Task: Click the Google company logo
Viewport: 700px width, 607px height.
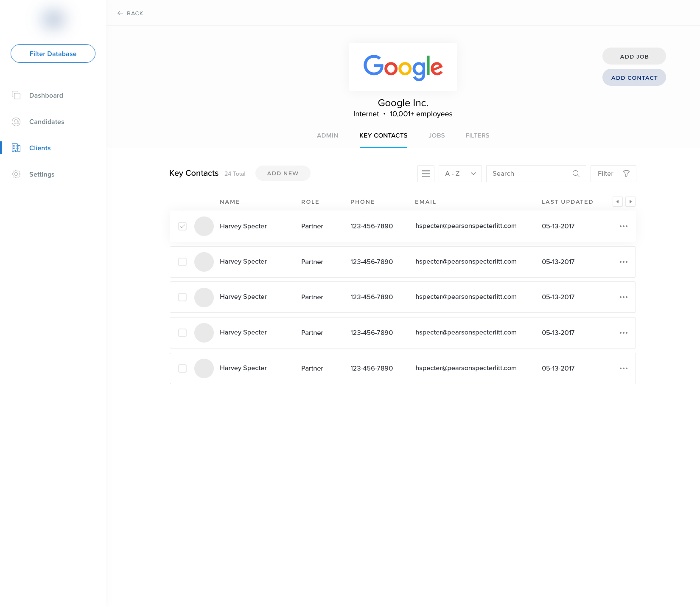Action: 403,67
